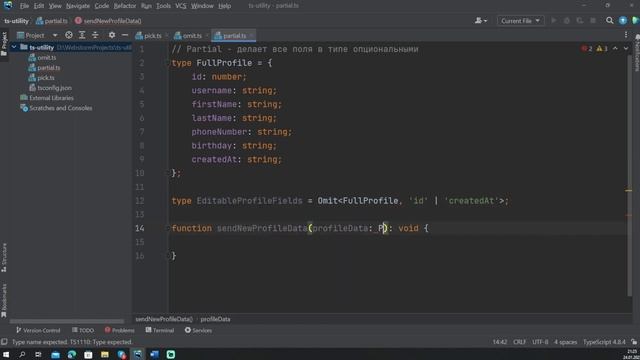Open the Problems tool window

(x=119, y=330)
